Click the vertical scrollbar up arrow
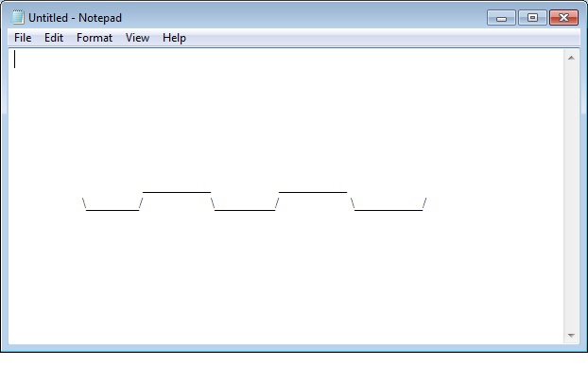The image size is (588, 384). pyautogui.click(x=571, y=59)
